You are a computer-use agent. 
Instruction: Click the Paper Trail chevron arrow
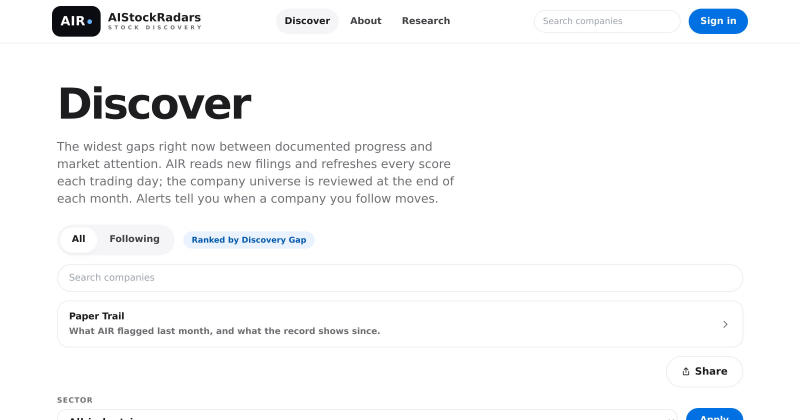pos(725,324)
